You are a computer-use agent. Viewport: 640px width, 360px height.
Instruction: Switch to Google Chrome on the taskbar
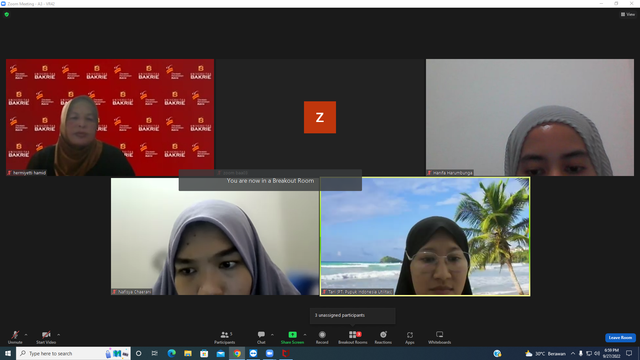tap(237, 353)
